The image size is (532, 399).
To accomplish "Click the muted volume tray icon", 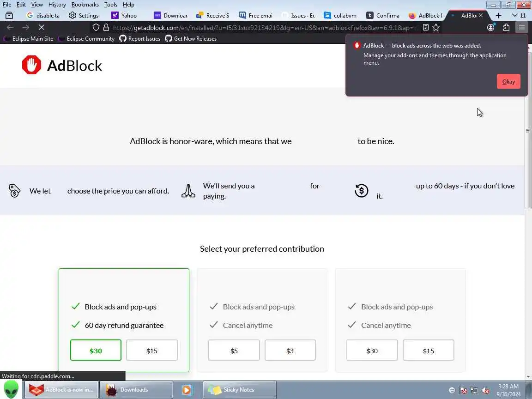I will point(485,390).
